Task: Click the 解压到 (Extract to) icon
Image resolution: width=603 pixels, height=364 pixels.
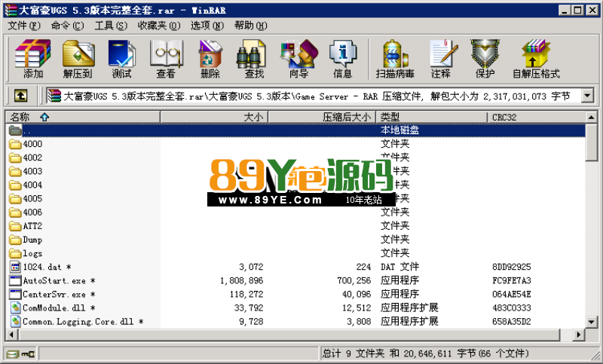Action: pos(78,59)
